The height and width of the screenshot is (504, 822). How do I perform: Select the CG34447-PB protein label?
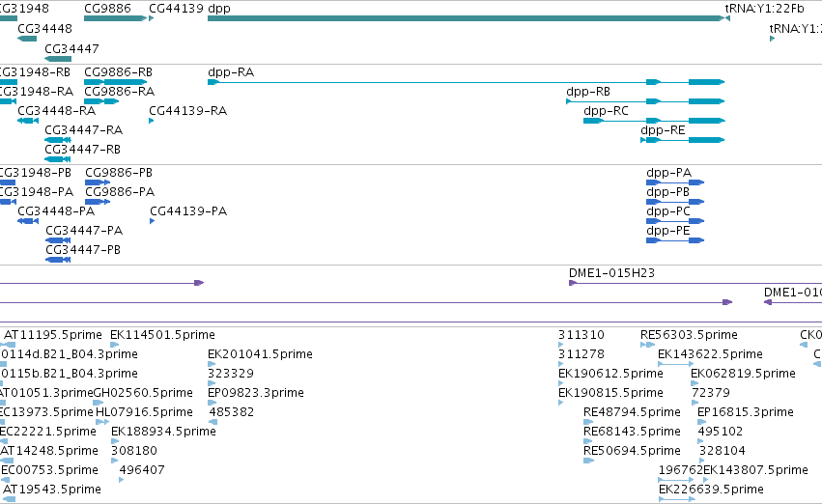click(x=83, y=250)
